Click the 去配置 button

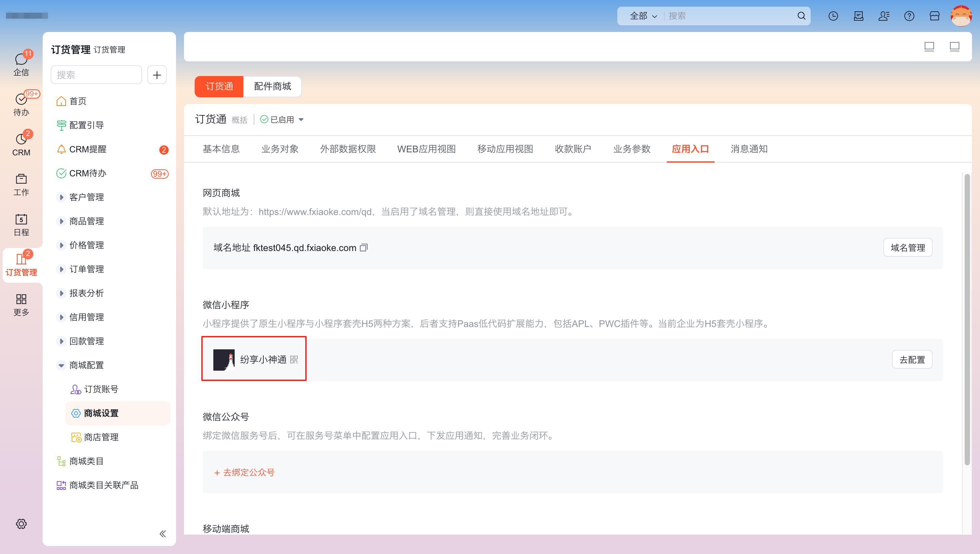coord(912,360)
